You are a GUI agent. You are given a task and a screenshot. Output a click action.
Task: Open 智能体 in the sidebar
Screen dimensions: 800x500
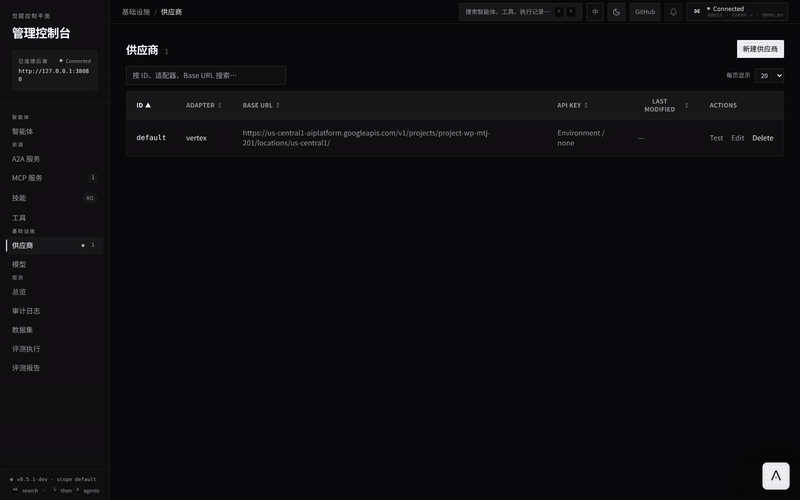pyautogui.click(x=22, y=131)
